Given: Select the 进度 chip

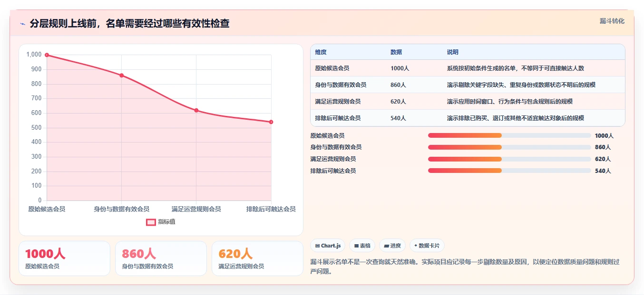Looking at the screenshot, I should point(392,246).
